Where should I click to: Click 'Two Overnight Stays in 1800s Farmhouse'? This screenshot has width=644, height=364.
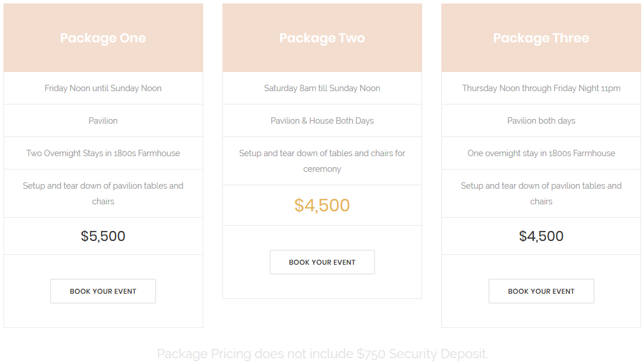point(103,153)
